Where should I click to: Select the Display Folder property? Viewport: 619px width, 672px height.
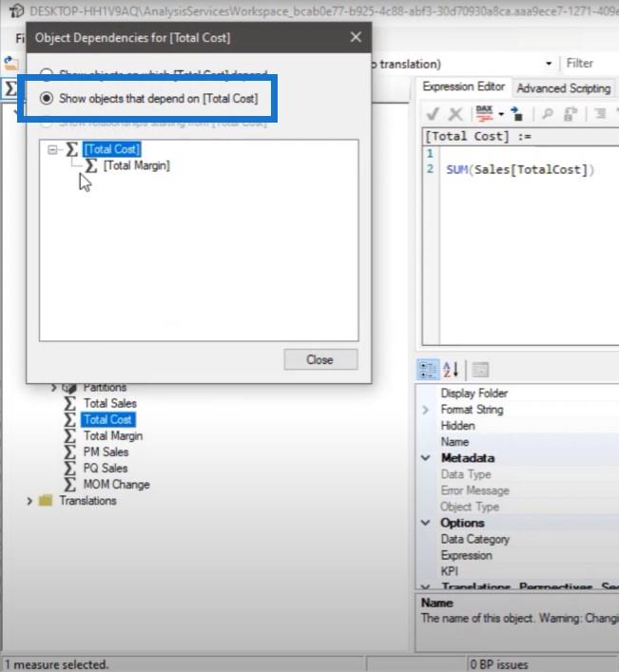(x=474, y=394)
